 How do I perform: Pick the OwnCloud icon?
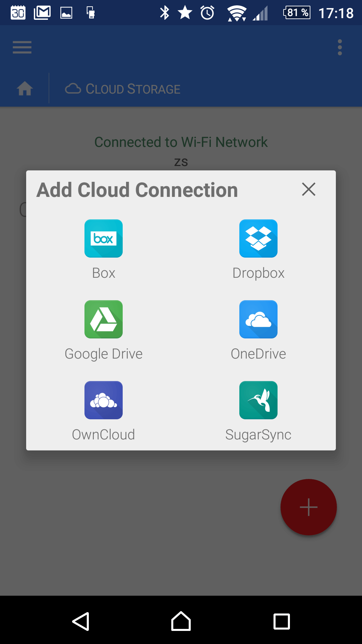104,400
